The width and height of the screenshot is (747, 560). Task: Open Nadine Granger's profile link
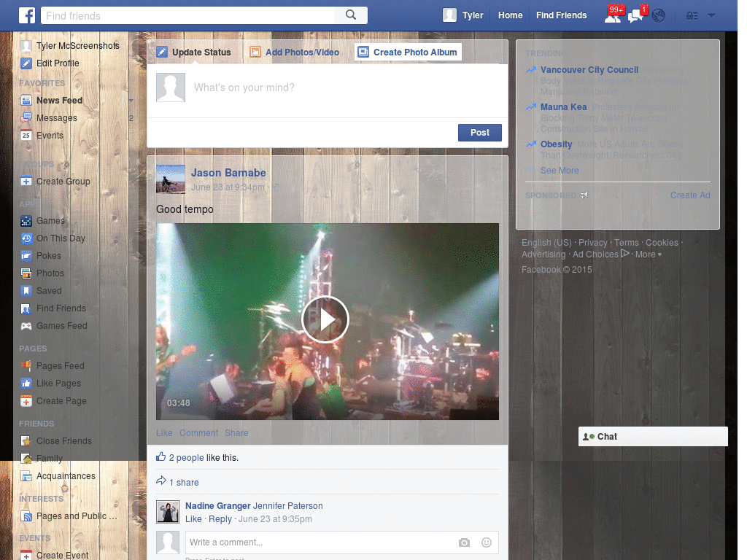(x=217, y=506)
